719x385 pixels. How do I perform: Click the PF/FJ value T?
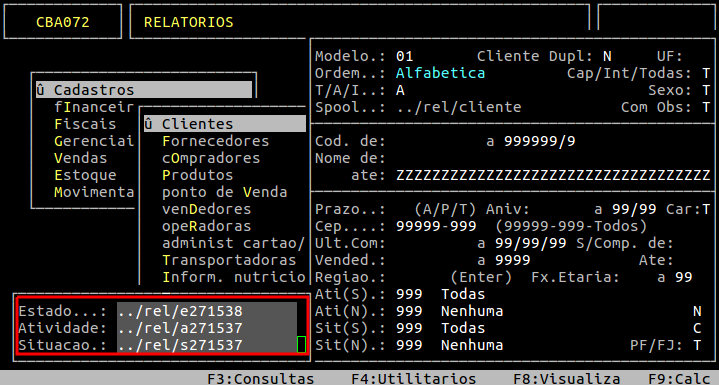(697, 345)
